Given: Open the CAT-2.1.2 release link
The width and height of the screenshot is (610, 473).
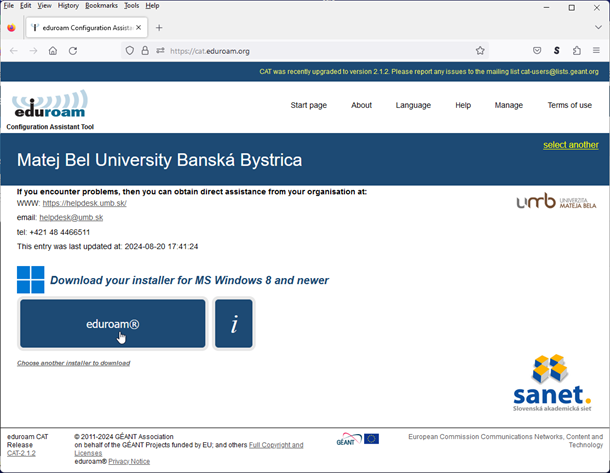Looking at the screenshot, I should click(x=21, y=453).
